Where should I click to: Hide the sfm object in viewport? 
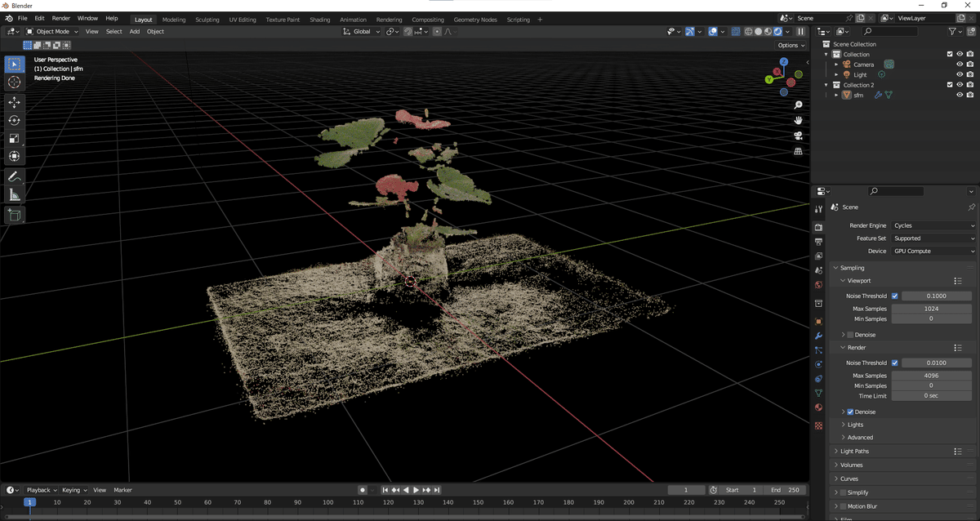(960, 95)
